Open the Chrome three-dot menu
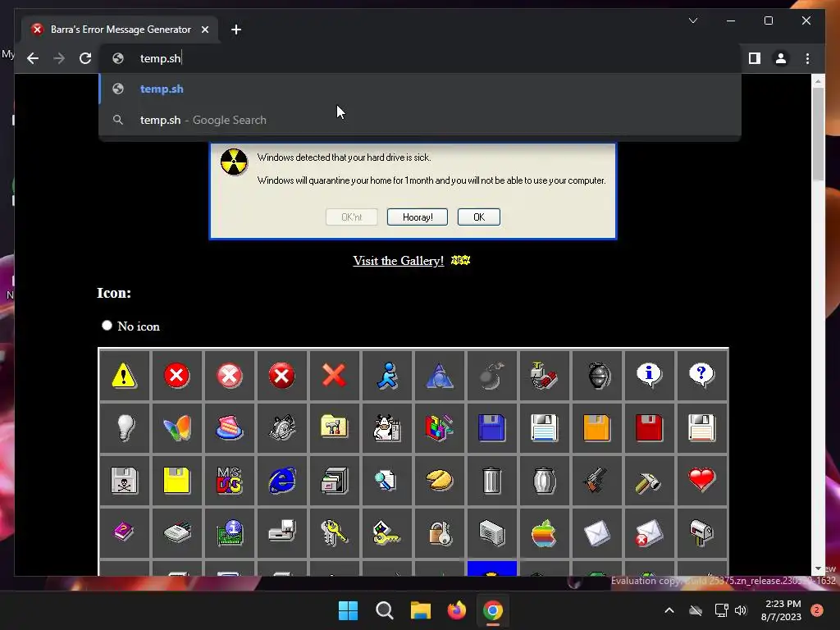Image resolution: width=840 pixels, height=630 pixels. point(807,58)
